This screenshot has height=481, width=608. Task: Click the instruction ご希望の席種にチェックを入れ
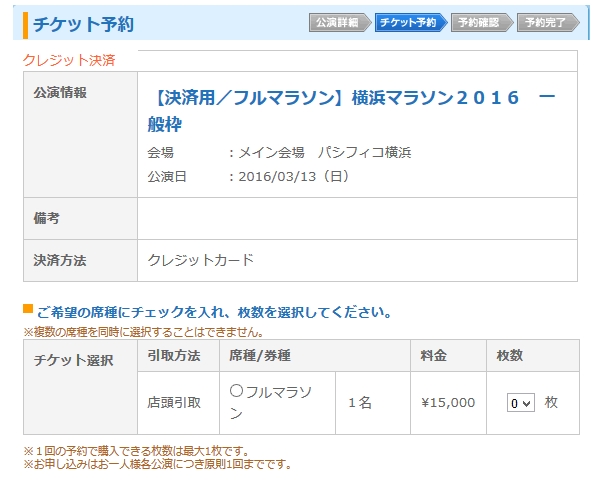point(214,312)
